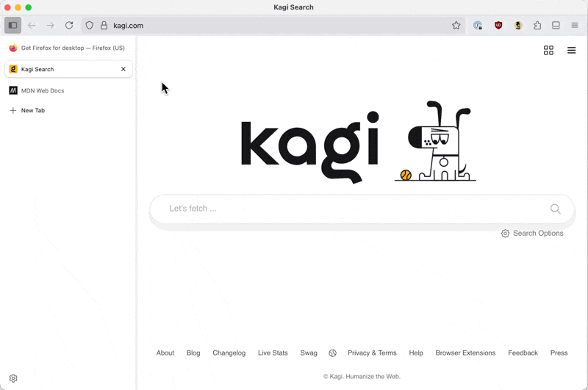Open the Firefox application menu

pyautogui.click(x=575, y=26)
